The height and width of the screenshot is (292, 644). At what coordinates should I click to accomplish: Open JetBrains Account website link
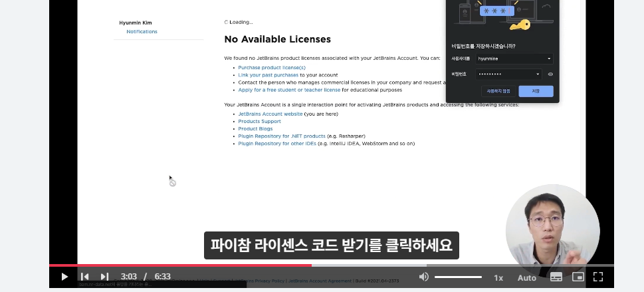pyautogui.click(x=270, y=114)
